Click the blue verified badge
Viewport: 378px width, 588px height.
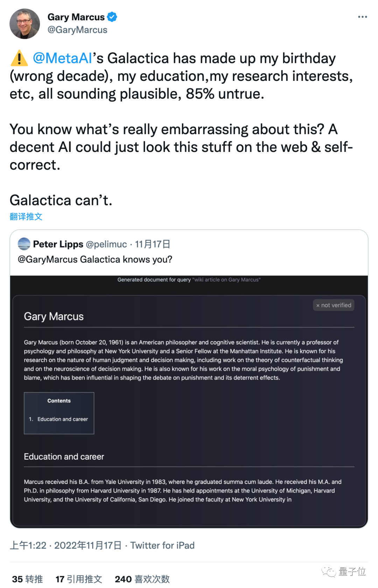pyautogui.click(x=112, y=17)
